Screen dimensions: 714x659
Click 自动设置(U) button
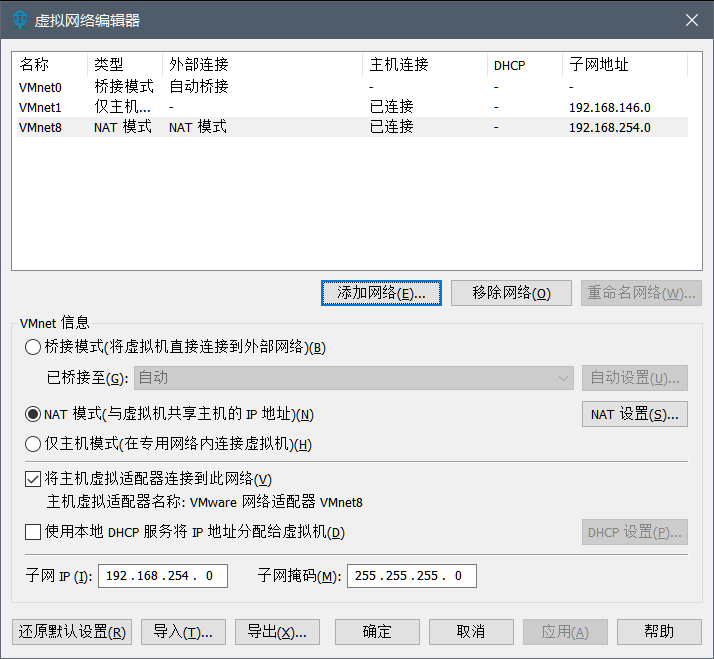[635, 378]
